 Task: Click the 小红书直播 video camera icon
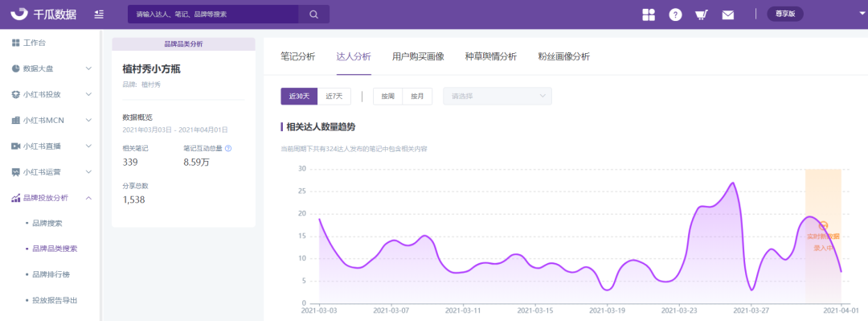click(x=15, y=146)
